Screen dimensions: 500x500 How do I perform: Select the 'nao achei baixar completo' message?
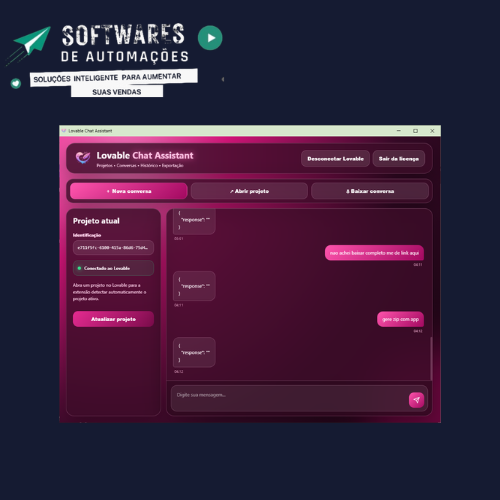coord(374,253)
